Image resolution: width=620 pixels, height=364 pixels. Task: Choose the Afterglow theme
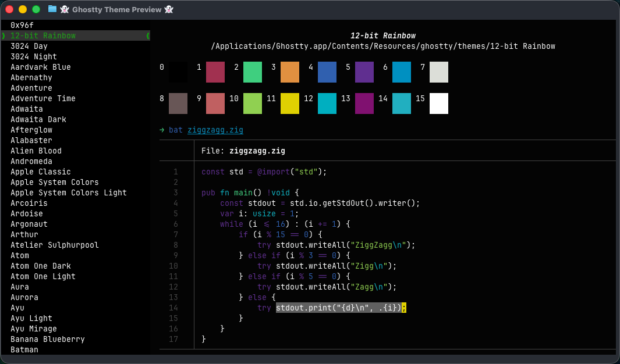pos(31,130)
